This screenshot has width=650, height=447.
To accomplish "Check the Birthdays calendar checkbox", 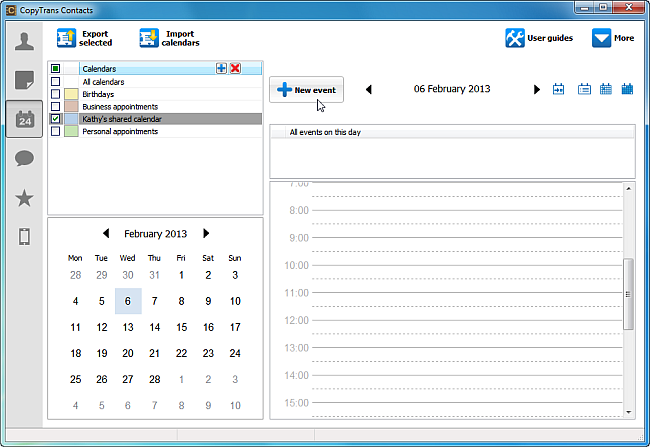I will click(x=56, y=94).
